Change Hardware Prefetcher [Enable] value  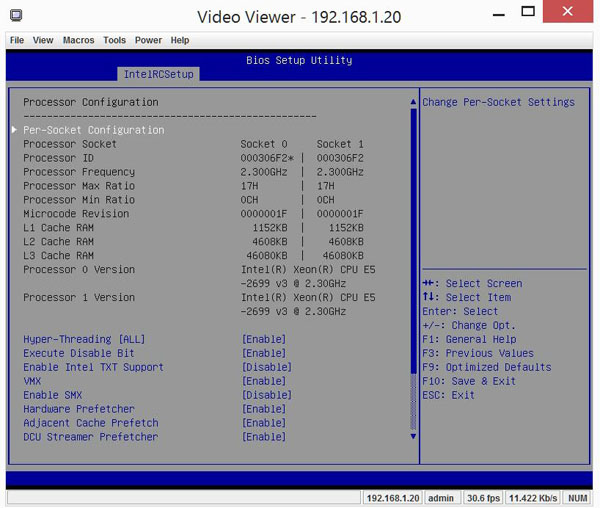click(264, 409)
